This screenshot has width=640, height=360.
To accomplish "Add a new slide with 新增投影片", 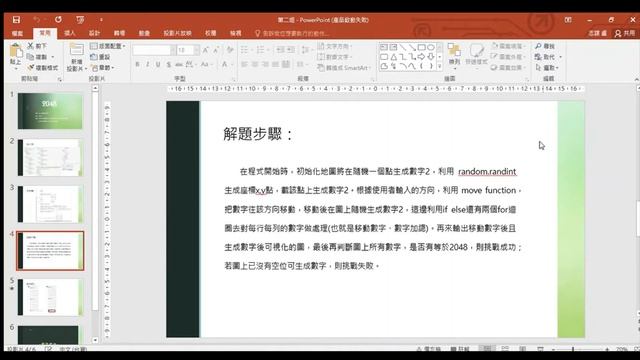I will click(x=76, y=57).
